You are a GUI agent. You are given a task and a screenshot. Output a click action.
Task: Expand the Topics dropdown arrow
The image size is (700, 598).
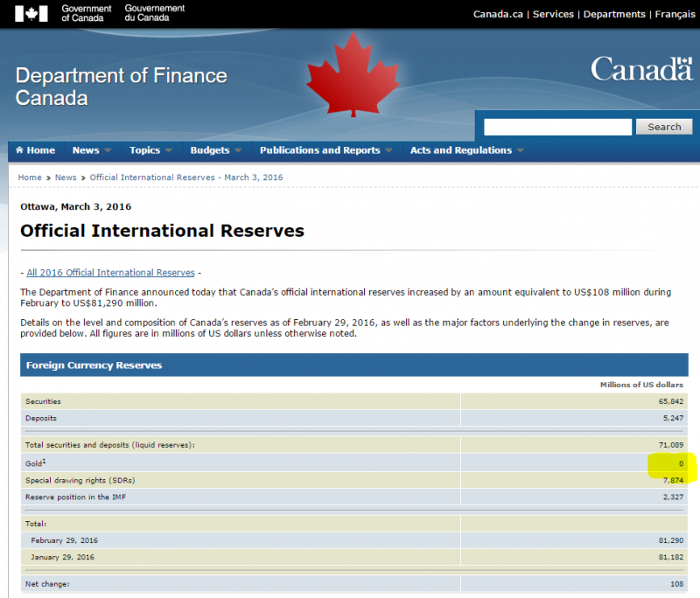coord(170,150)
